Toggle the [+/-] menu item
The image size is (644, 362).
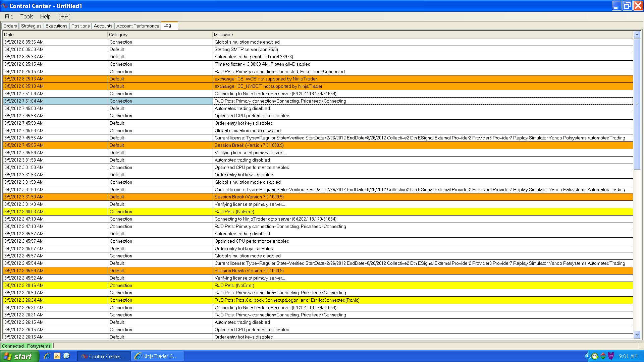[x=64, y=16]
